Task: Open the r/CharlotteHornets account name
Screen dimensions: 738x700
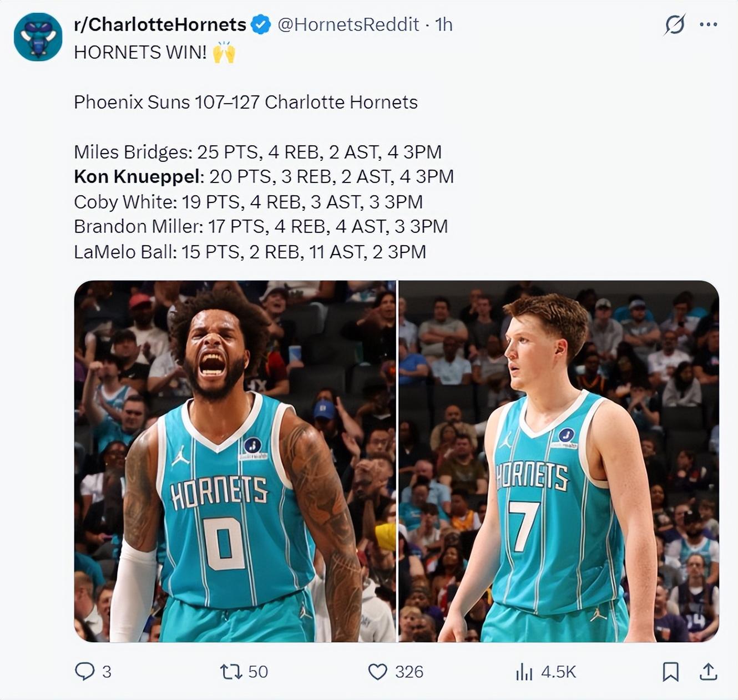Action: point(160,24)
